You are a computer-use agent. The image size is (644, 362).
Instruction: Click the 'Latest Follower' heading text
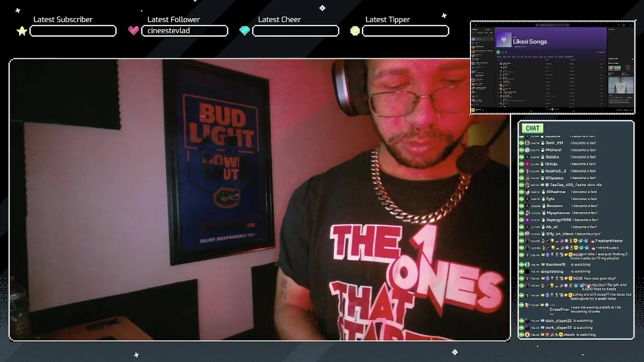[174, 20]
